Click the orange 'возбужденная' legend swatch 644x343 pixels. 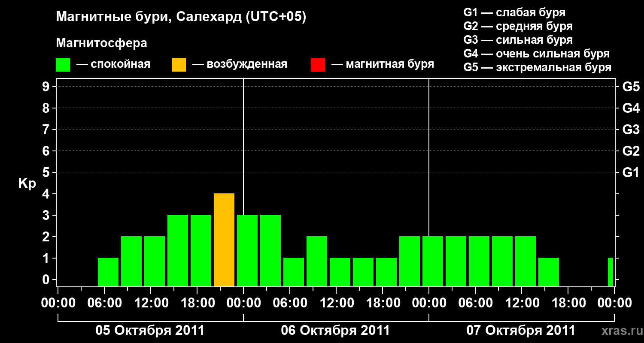(x=179, y=65)
